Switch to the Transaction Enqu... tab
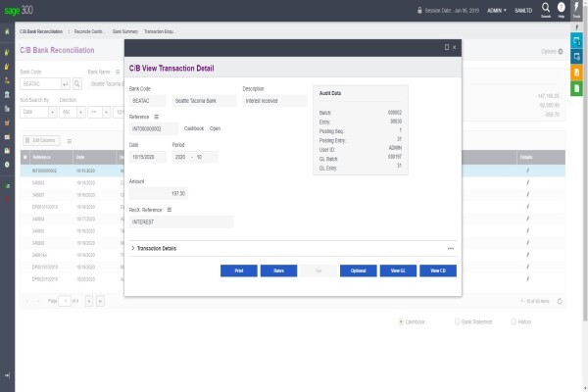This screenshot has height=392, width=588. (159, 31)
